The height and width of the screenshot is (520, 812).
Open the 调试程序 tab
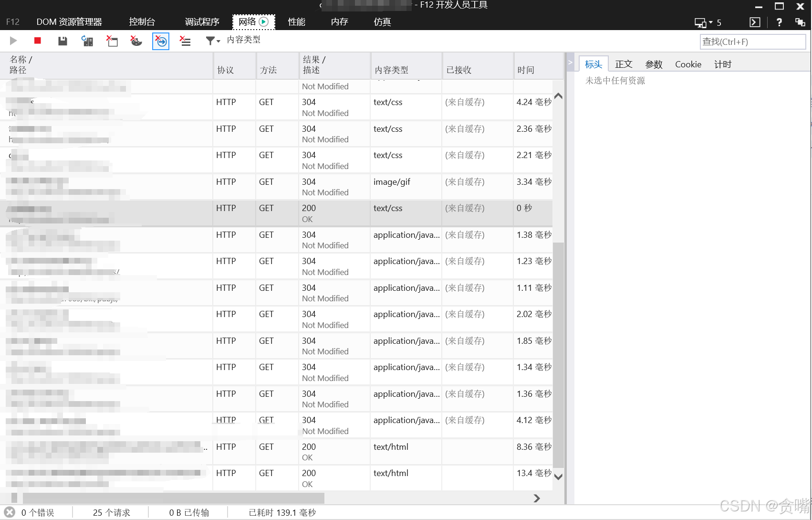[x=202, y=22]
